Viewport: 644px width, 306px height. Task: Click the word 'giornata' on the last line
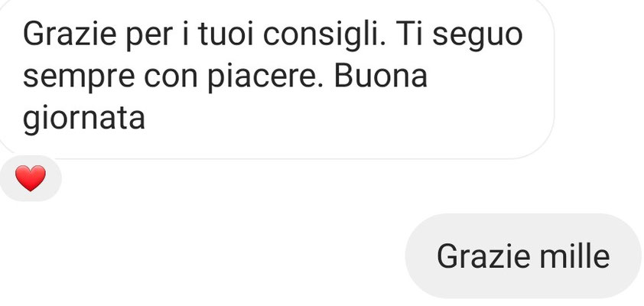tap(84, 119)
